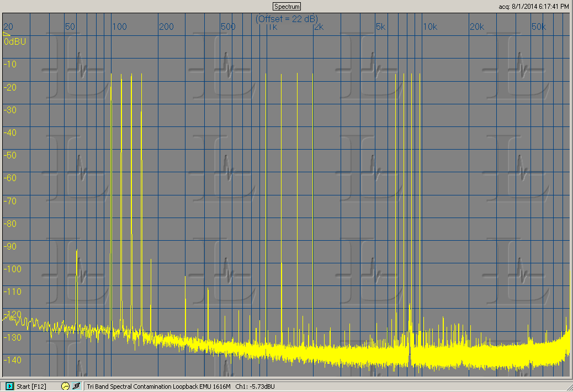
Task: Click the Start play icon in status bar
Action: 9,386
